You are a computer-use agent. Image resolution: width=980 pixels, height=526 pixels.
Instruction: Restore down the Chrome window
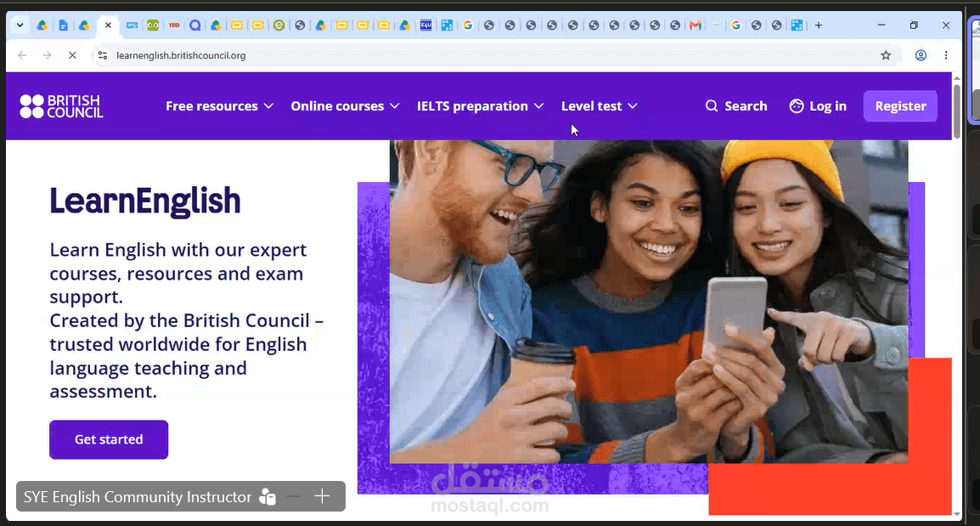914,25
